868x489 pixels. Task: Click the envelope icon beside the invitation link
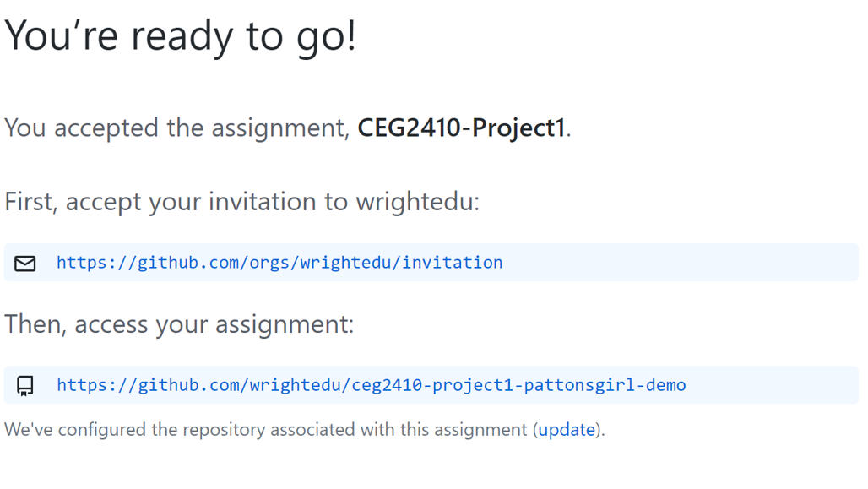click(25, 264)
